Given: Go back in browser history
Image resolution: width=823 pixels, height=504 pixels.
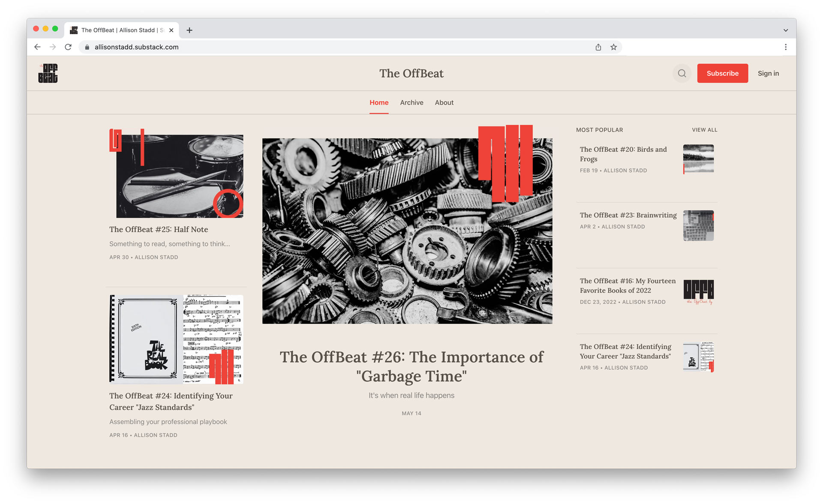Looking at the screenshot, I should click(37, 47).
